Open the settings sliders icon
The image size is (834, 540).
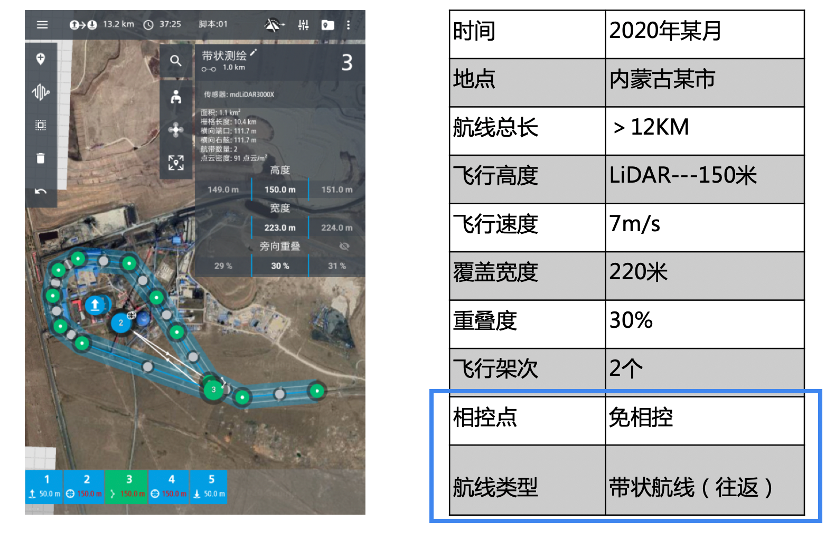303,24
